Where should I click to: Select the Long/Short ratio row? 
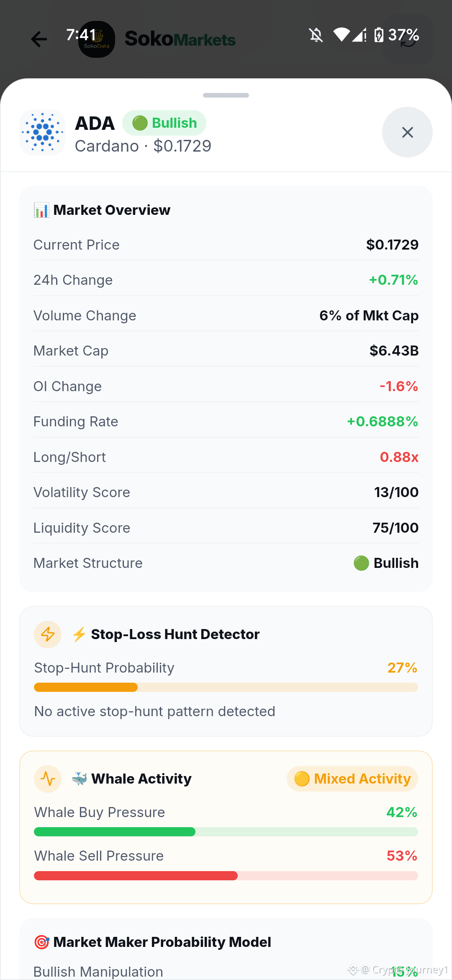tap(226, 457)
